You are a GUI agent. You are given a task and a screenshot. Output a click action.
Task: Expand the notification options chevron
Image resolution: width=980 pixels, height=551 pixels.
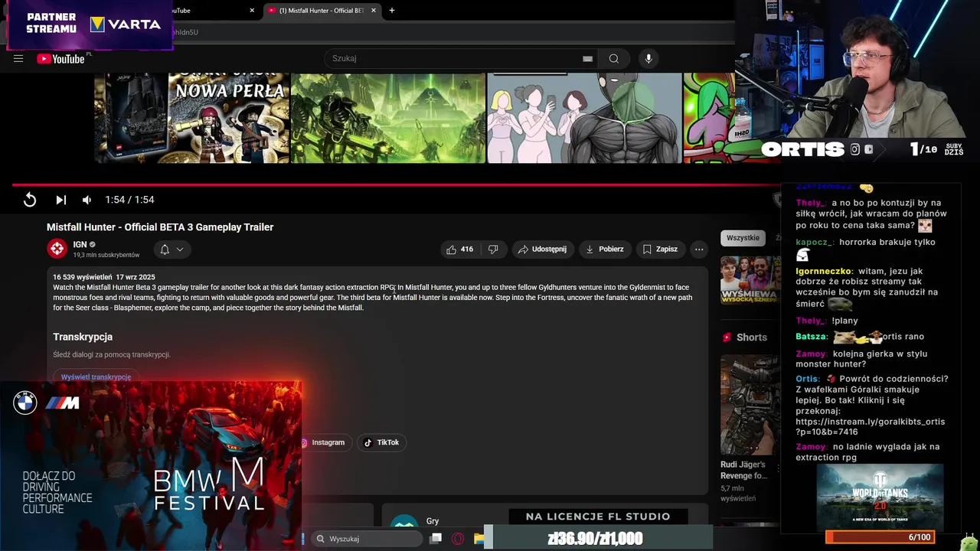[x=180, y=249]
